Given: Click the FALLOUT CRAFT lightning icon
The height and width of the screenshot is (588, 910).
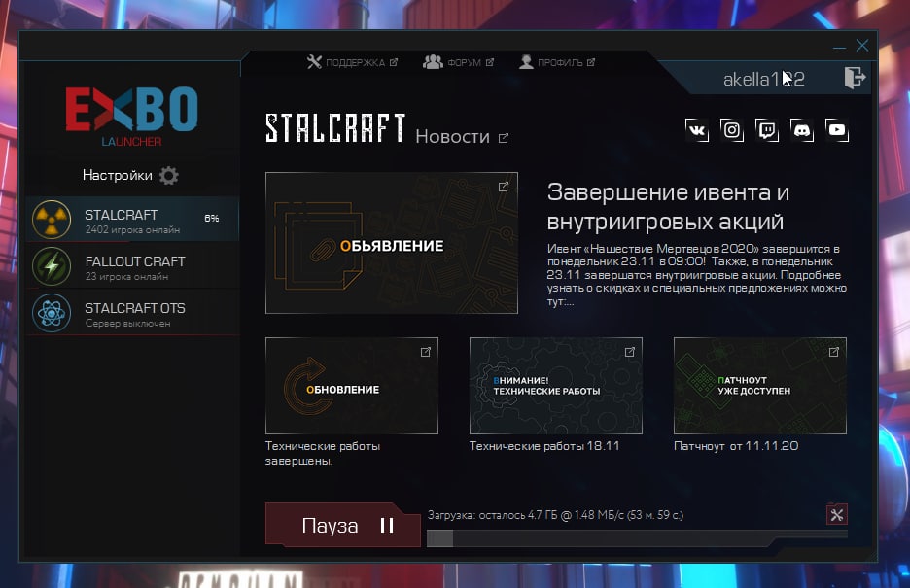Looking at the screenshot, I should pyautogui.click(x=52, y=266).
